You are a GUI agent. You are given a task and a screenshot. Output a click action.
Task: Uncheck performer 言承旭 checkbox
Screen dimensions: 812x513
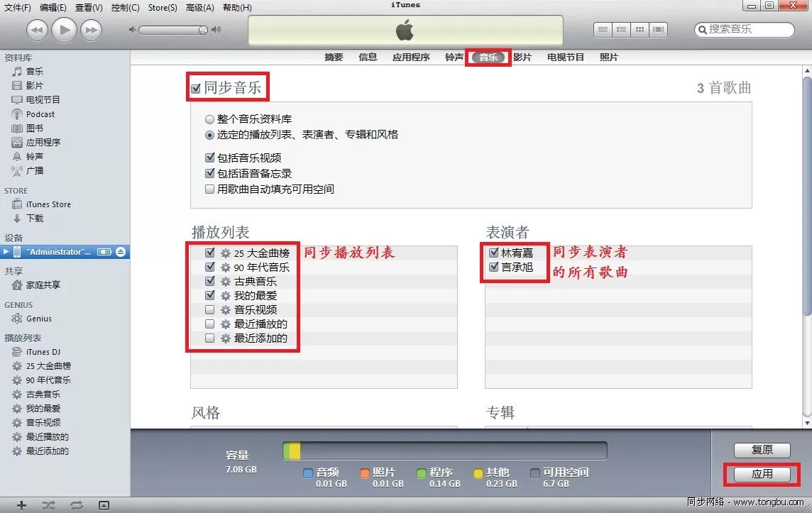[x=493, y=267]
